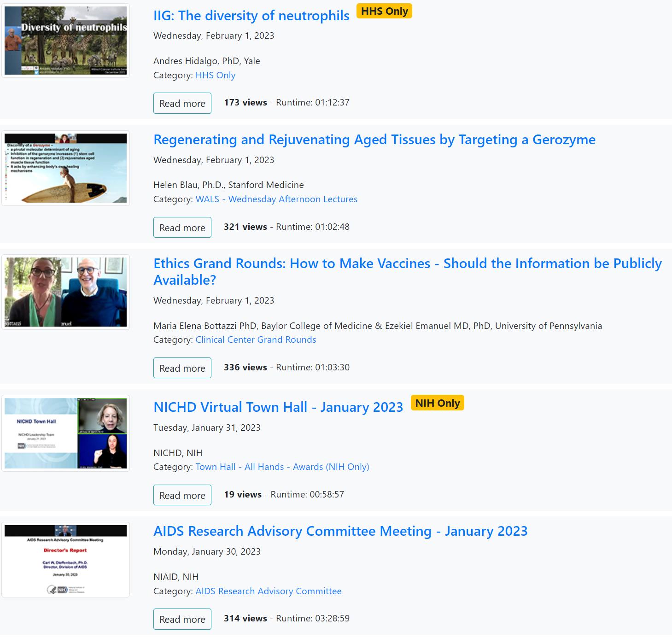This screenshot has height=638, width=672.
Task: Select the HHS Only category link
Action: coord(215,75)
